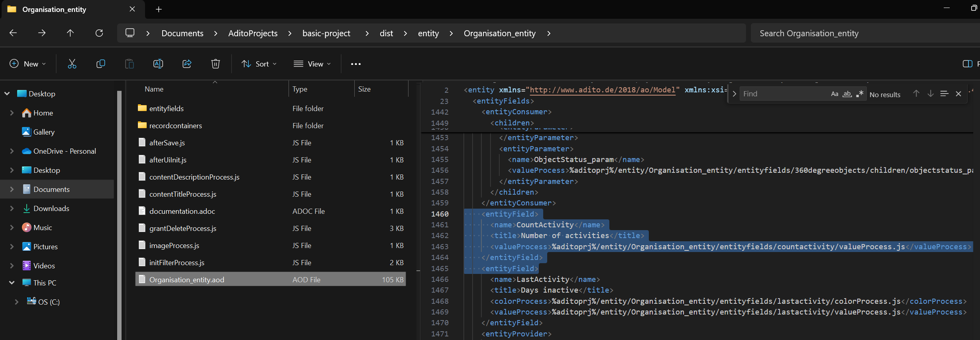The image size is (980, 340).
Task: Open the Sort dropdown menu
Action: coord(259,64)
